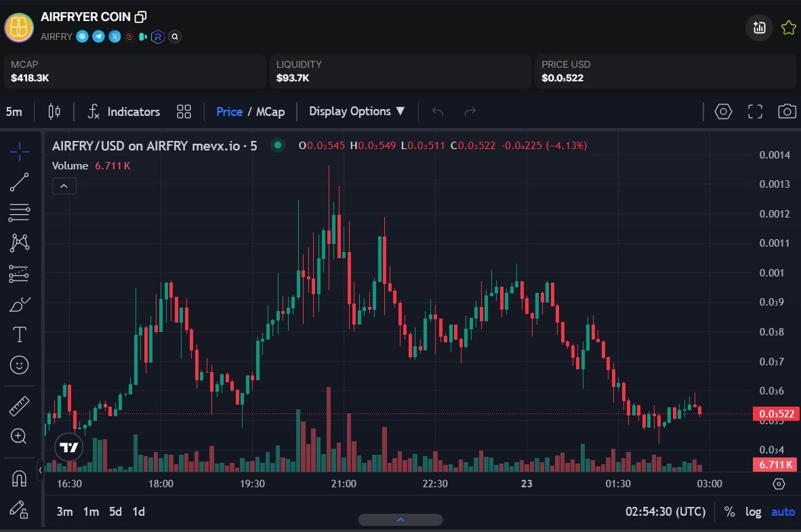Viewport: 801px width, 532px height.
Task: Toggle log scale
Action: tap(753, 512)
